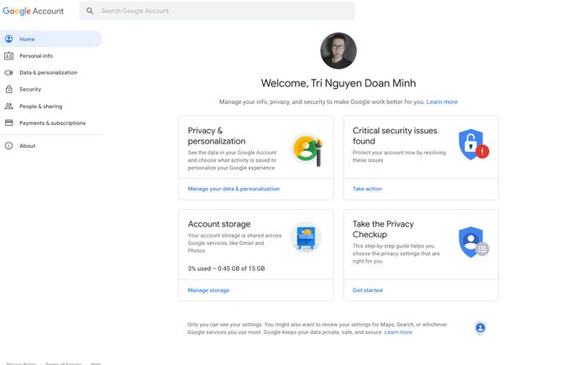588x365 pixels.
Task: Click Get started for Privacy Checkup
Action: (x=368, y=290)
